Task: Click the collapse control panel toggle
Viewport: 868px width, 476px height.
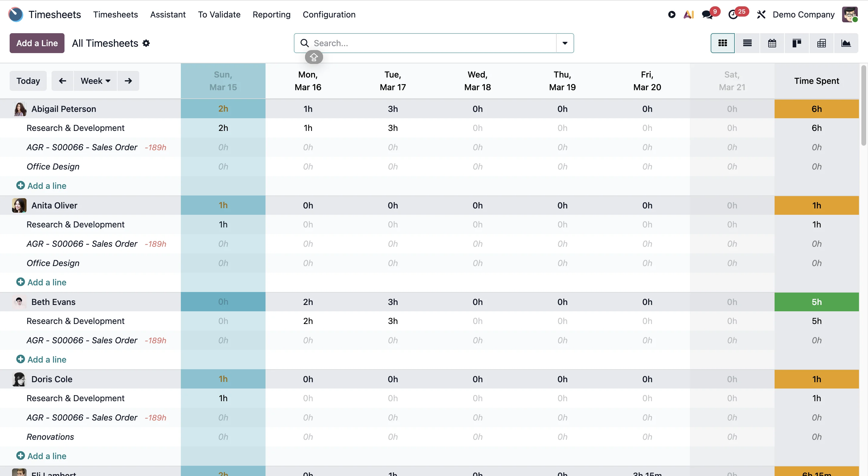Action: pos(314,57)
